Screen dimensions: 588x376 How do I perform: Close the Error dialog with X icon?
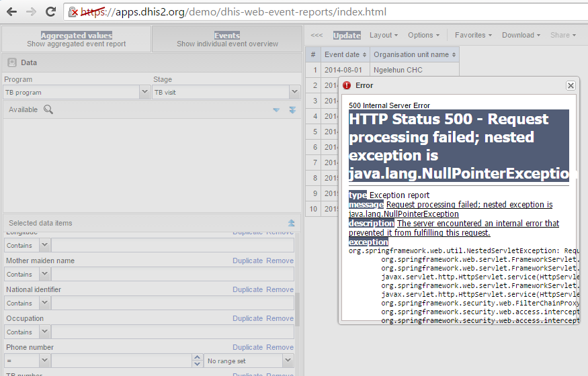[x=571, y=85]
